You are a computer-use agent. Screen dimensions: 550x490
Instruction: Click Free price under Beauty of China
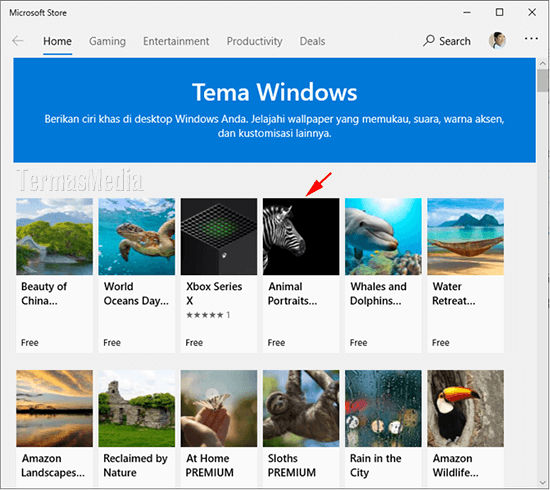[30, 343]
